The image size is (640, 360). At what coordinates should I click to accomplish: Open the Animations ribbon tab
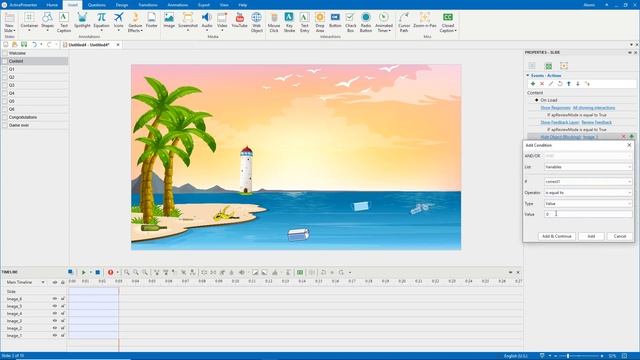[178, 5]
